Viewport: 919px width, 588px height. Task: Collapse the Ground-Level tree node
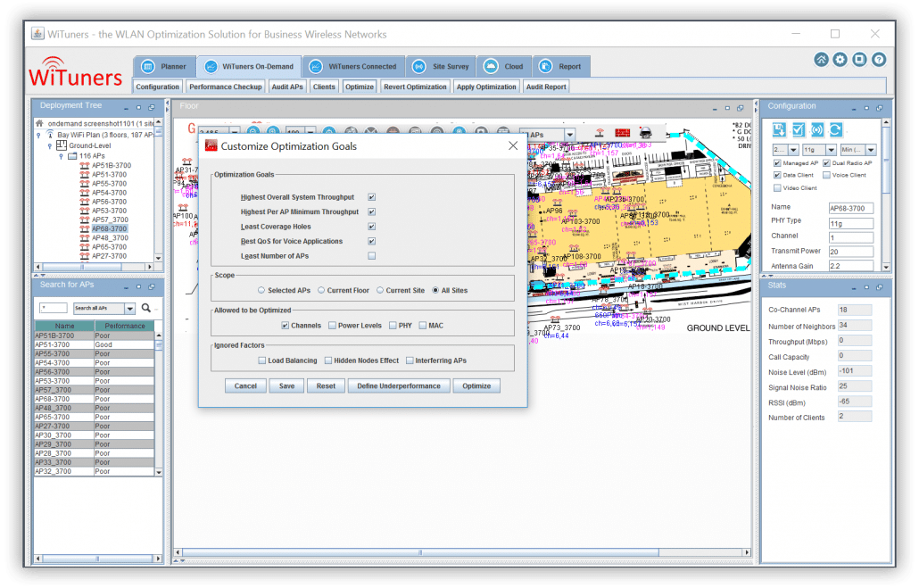tap(50, 146)
